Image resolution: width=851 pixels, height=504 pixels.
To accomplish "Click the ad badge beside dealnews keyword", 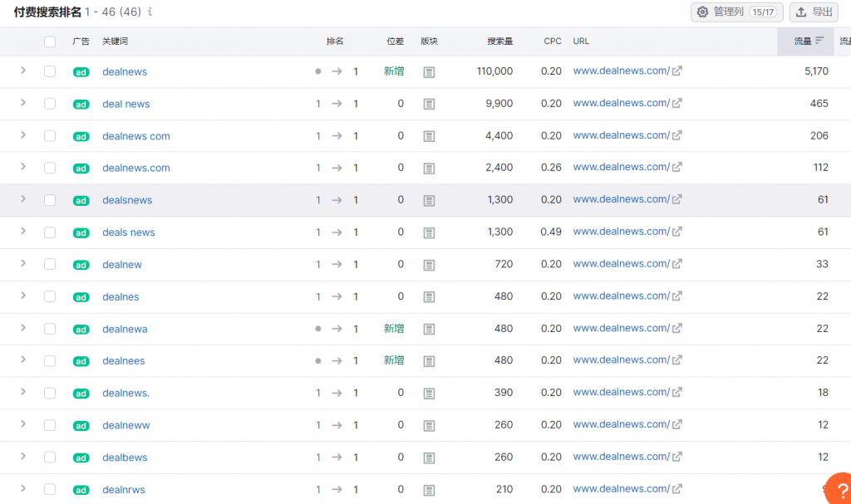I will tap(81, 72).
